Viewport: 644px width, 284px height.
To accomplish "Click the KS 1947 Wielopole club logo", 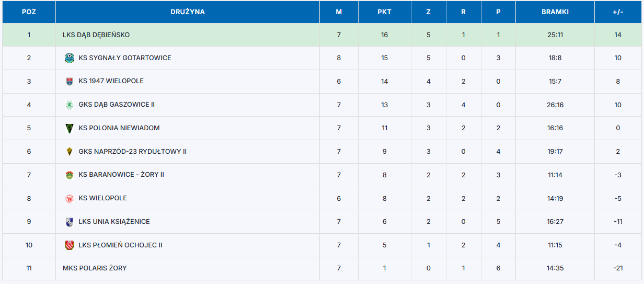I will click(x=69, y=82).
